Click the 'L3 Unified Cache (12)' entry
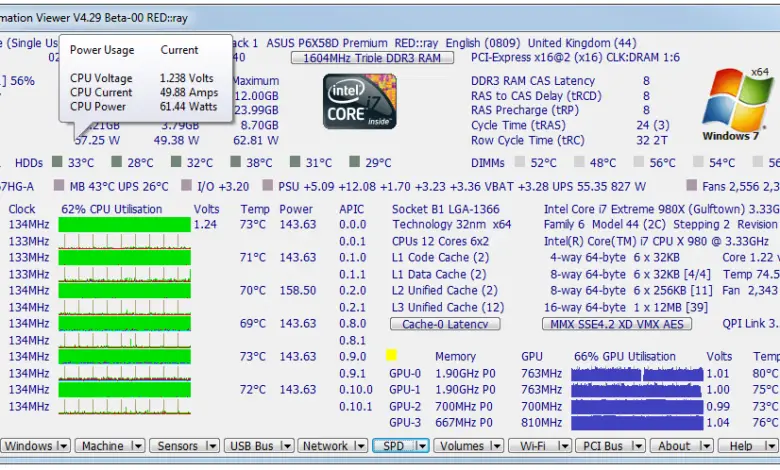 tap(448, 307)
